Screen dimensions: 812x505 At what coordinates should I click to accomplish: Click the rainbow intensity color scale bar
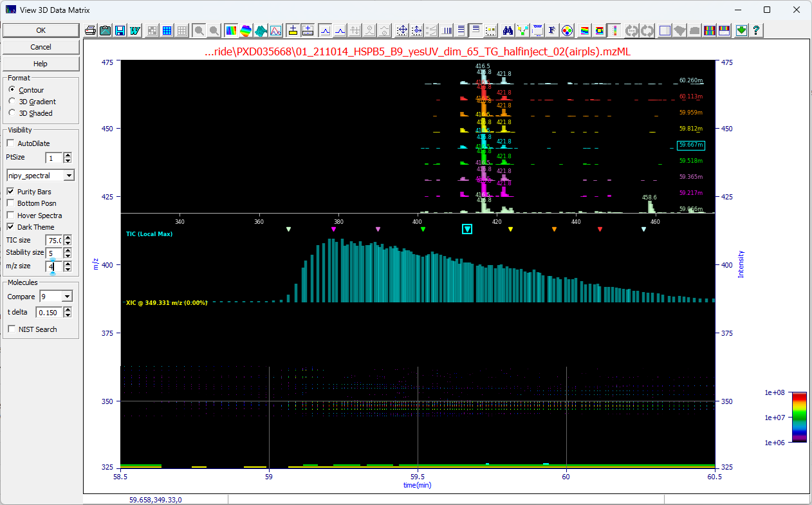[x=798, y=417]
